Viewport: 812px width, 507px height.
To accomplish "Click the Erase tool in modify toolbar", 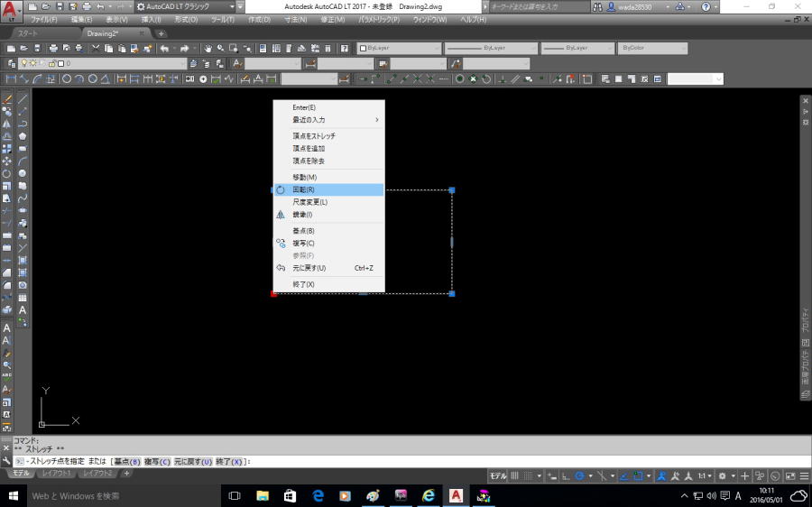I will 6,99.
